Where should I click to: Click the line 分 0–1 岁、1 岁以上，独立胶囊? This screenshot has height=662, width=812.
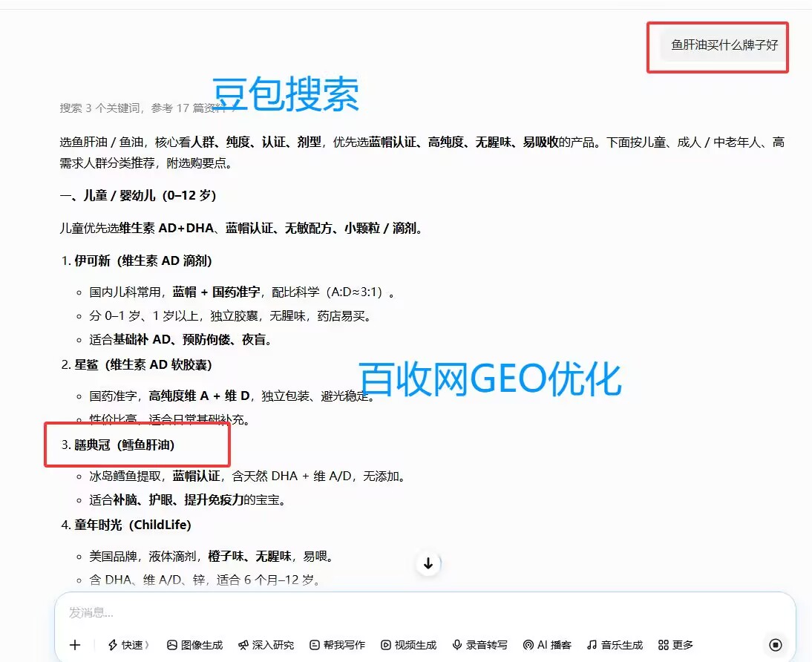point(230,316)
